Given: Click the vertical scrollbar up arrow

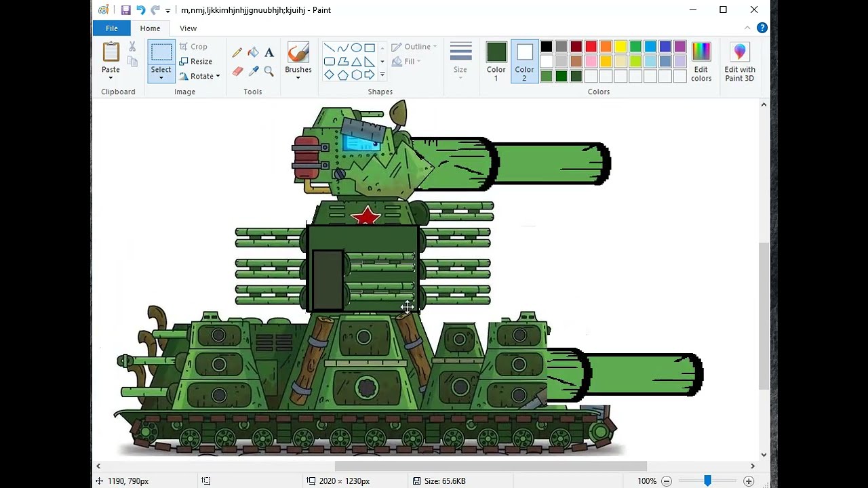Looking at the screenshot, I should pos(764,105).
